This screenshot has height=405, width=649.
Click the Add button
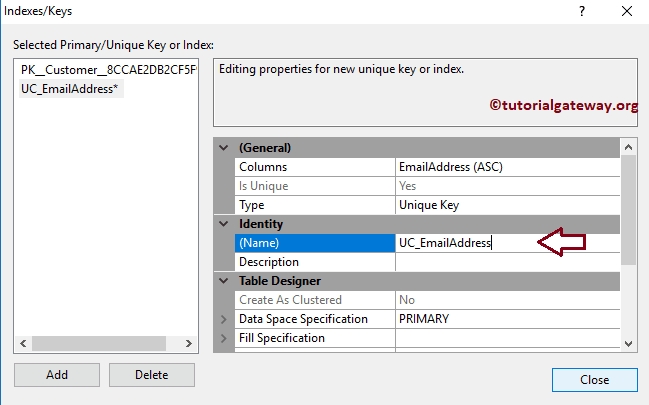(x=57, y=375)
